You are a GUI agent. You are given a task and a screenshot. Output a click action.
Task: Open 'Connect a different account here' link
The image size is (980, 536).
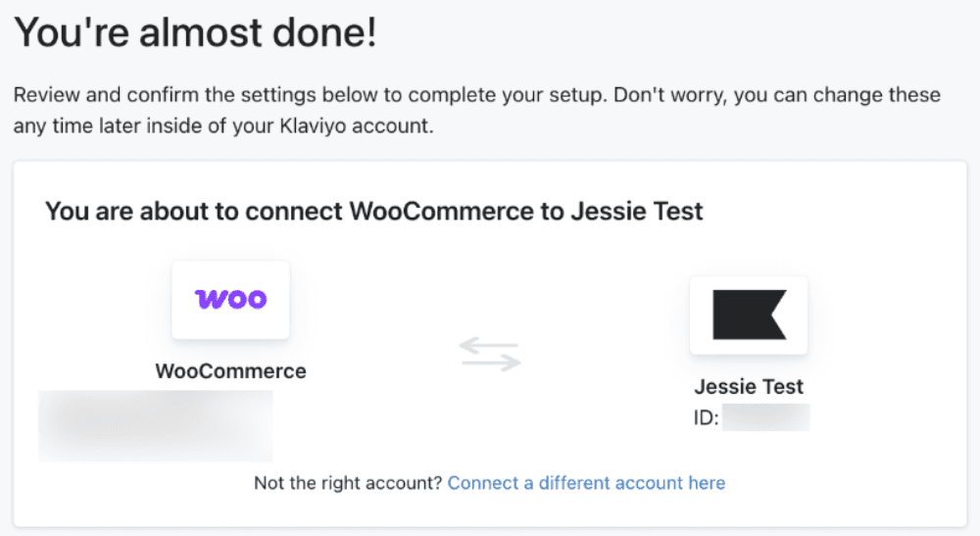coord(586,483)
